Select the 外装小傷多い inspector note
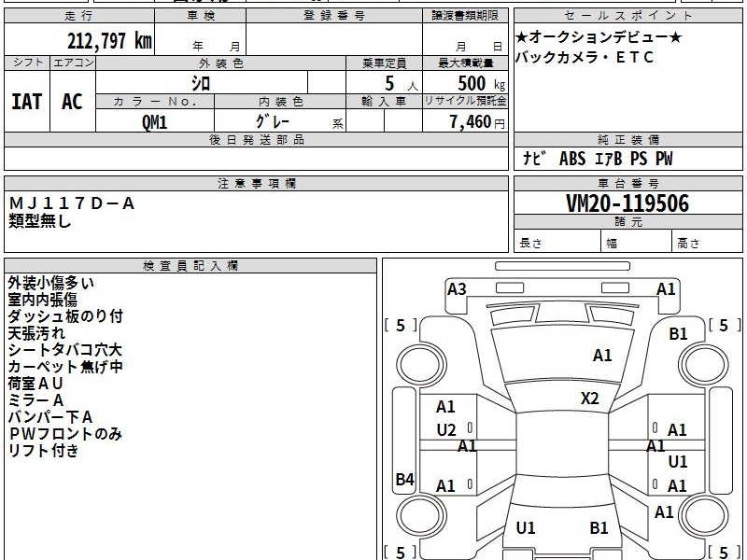747x560 pixels. click(x=51, y=283)
